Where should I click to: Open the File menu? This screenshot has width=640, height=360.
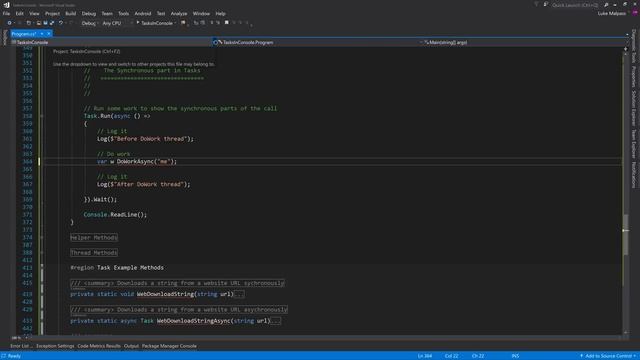pyautogui.click(x=6, y=13)
